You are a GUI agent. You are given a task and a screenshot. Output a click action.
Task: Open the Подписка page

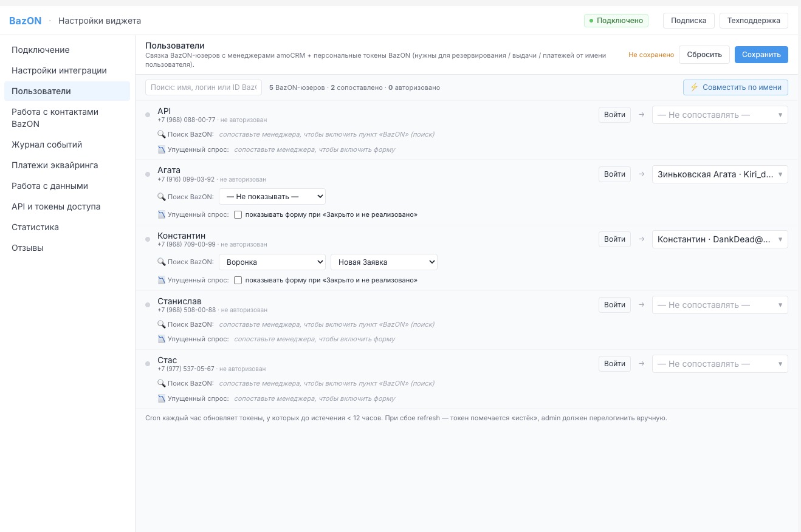pos(689,21)
